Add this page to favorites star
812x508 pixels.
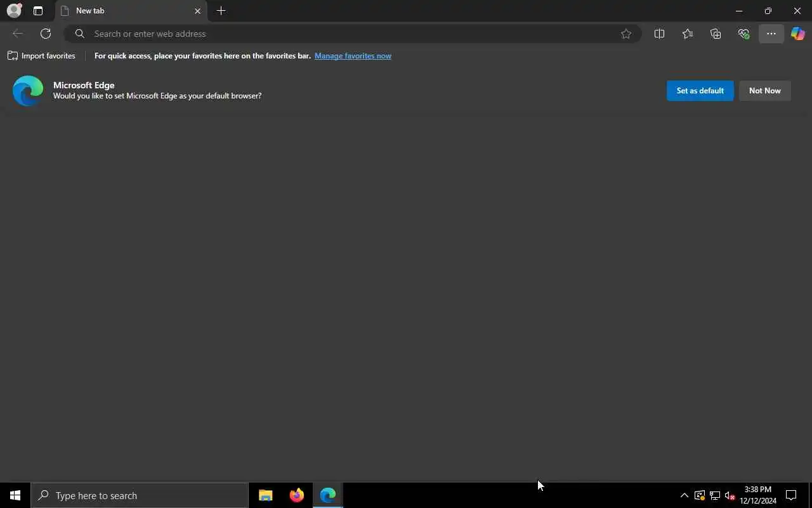(x=626, y=34)
